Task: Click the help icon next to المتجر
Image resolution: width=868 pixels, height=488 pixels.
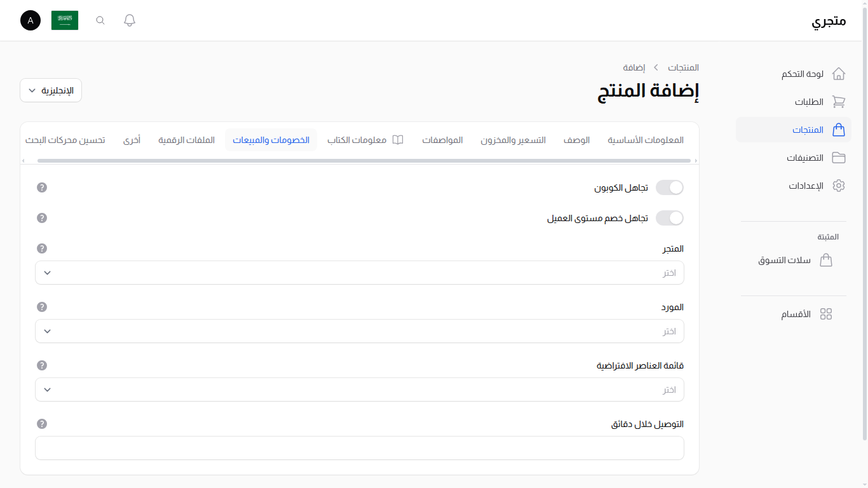Action: point(41,248)
